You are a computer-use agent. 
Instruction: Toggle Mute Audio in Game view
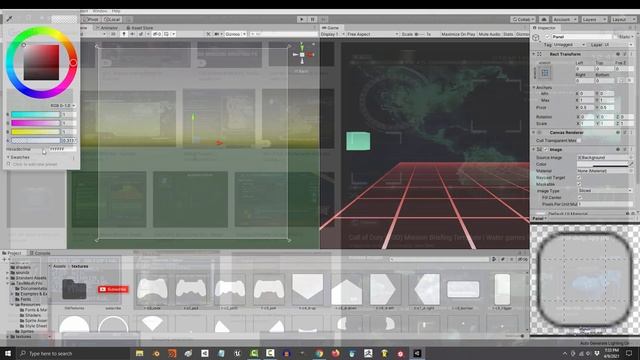[489, 34]
